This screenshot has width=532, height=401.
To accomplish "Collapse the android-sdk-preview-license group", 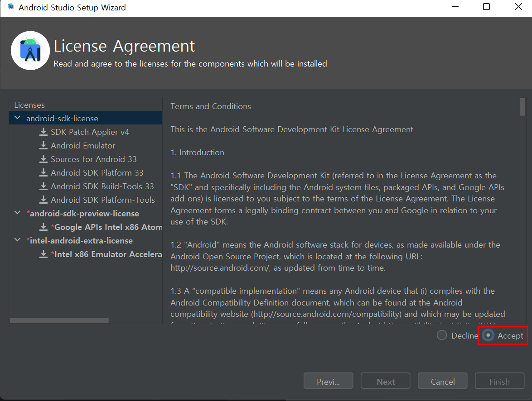I will pos(17,213).
